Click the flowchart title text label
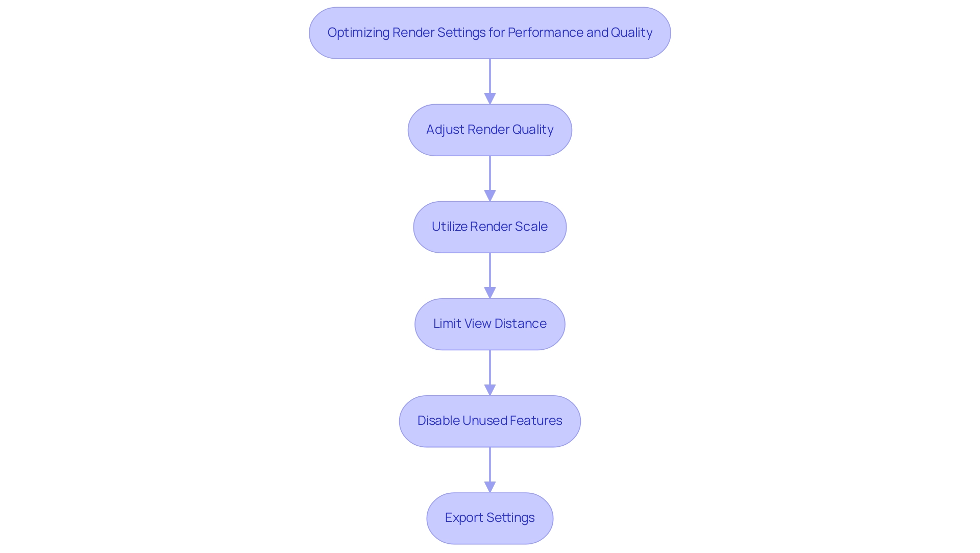This screenshot has width=980, height=553. [x=490, y=32]
